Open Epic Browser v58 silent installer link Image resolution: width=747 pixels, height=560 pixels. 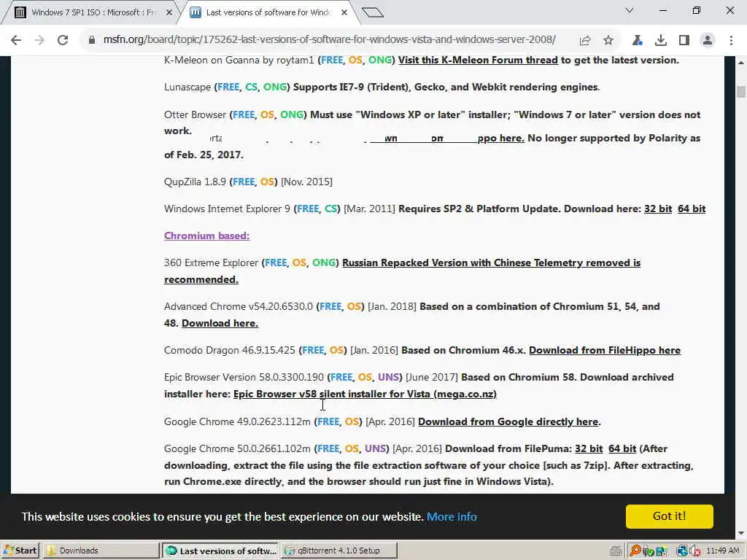click(x=365, y=394)
